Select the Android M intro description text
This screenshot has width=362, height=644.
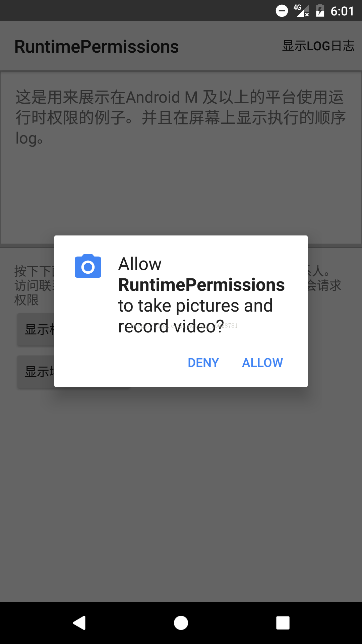(x=180, y=117)
